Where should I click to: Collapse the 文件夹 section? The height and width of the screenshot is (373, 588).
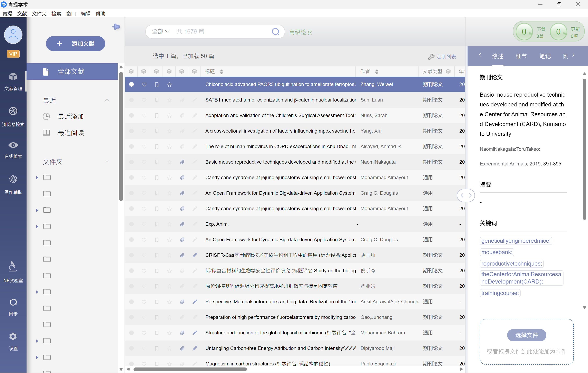[x=107, y=162]
